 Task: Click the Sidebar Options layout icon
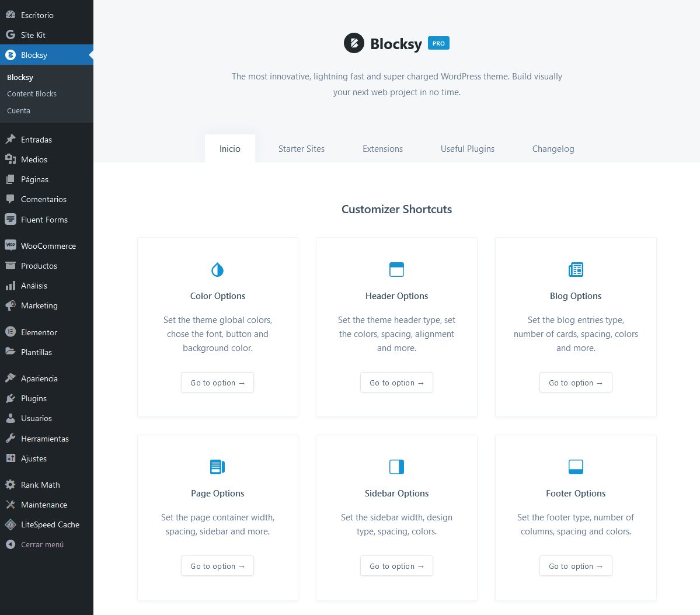pos(396,467)
